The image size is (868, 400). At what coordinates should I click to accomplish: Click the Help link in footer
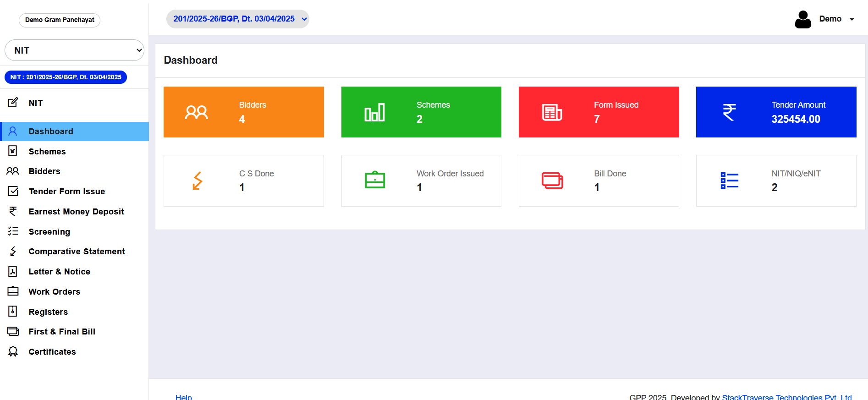(183, 397)
